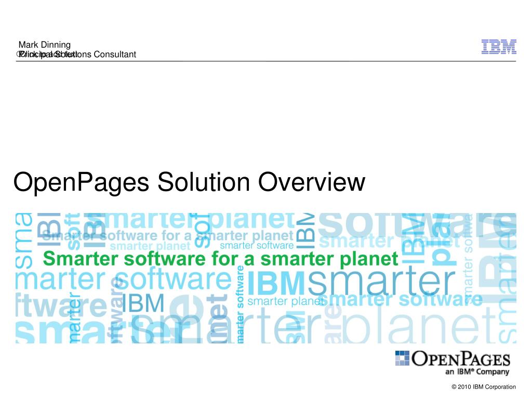Click 'an IBM Company' tagline text
Image resolution: width=532 pixels, height=399 pixels.
click(477, 371)
